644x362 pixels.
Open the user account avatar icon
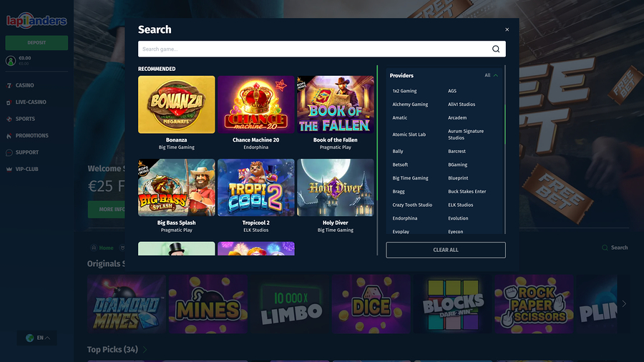[11, 61]
